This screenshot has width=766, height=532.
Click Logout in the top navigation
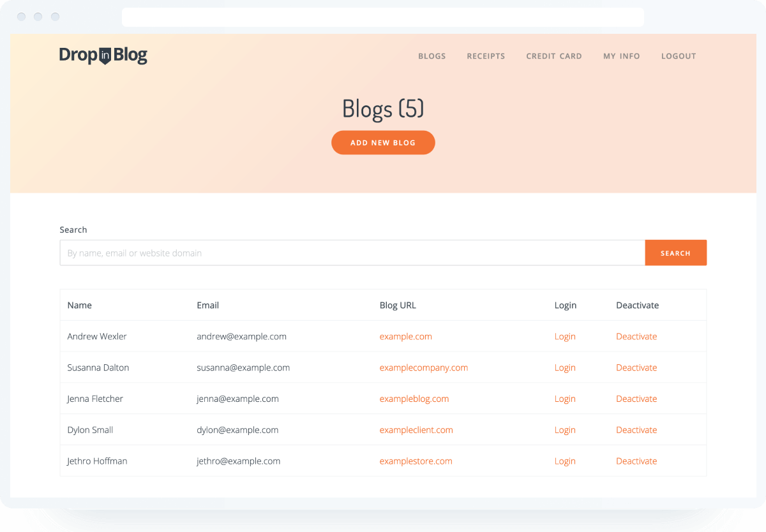coord(679,56)
